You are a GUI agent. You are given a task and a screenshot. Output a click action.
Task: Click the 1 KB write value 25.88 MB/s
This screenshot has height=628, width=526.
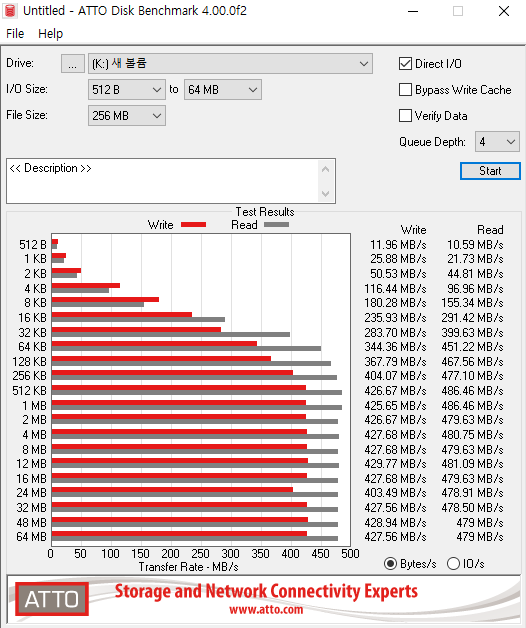[398, 259]
